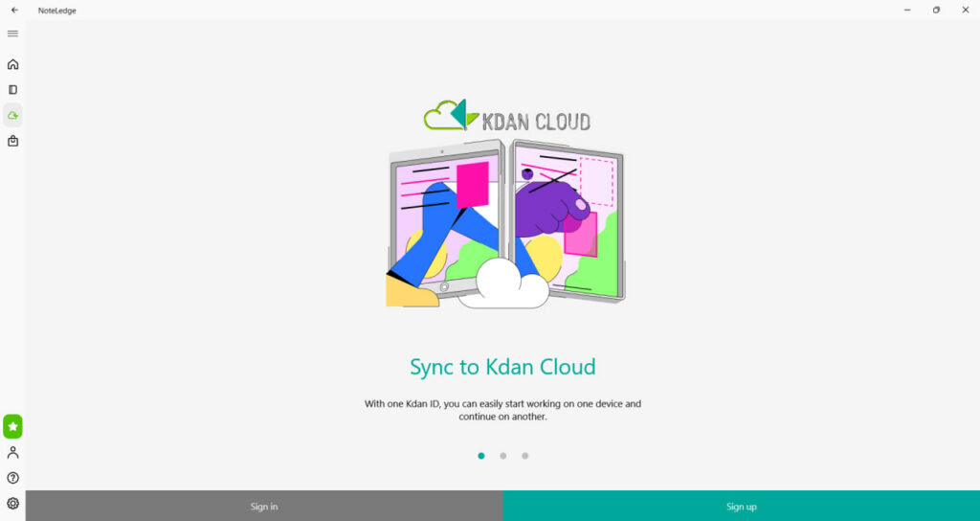Click the Kdan Cloud logo
Image resolution: width=980 pixels, height=521 pixels.
(x=507, y=116)
